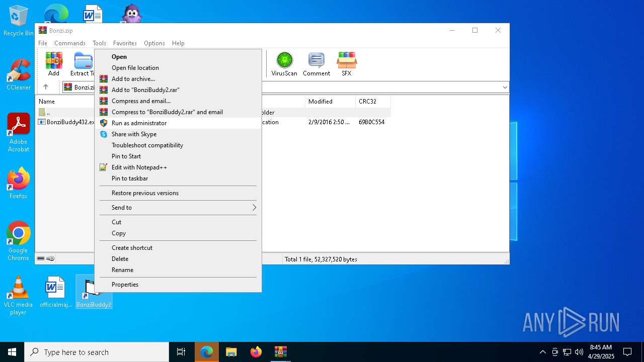Click the Extract To toolbar icon

coord(82,64)
